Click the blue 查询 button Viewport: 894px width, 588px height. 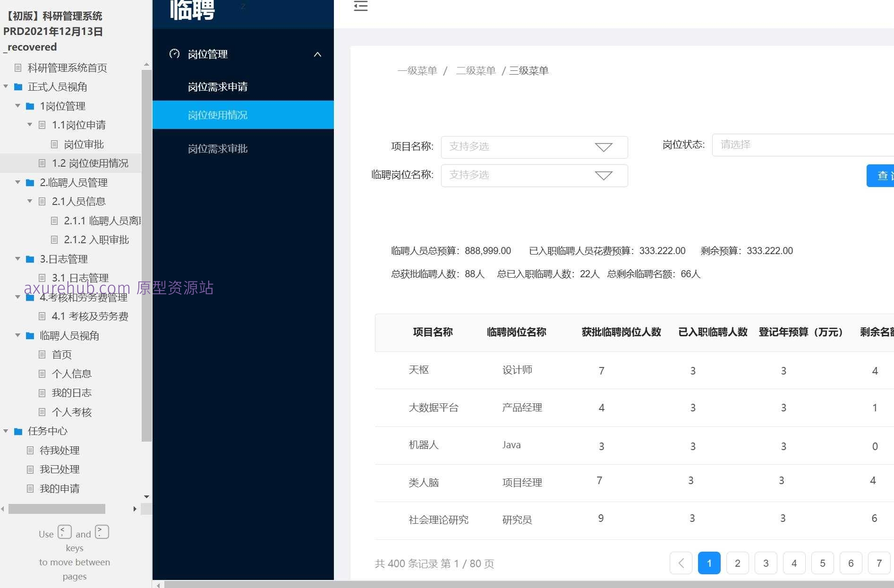click(x=881, y=175)
